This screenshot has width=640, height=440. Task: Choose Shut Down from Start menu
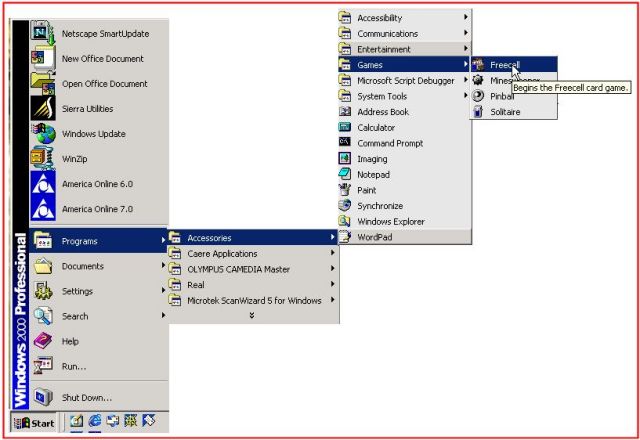click(86, 397)
